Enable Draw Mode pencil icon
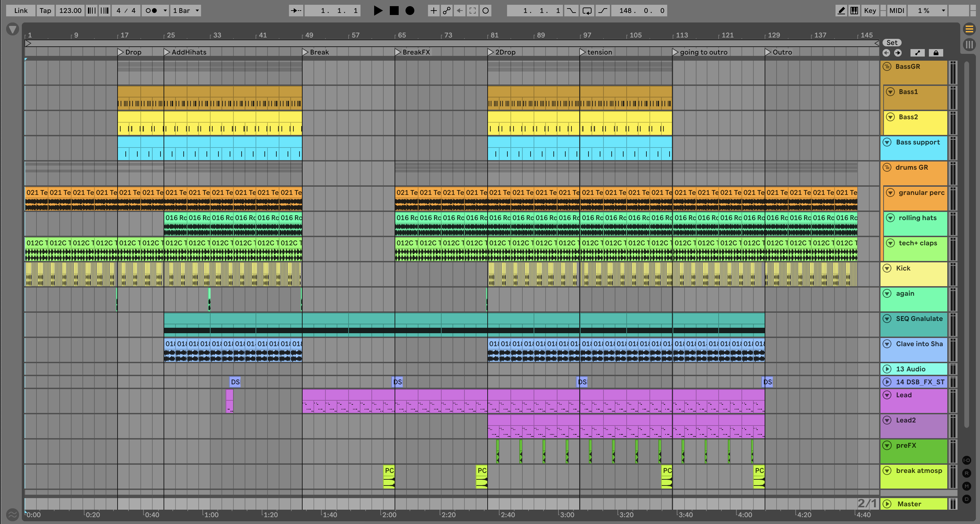980x524 pixels. pos(841,11)
